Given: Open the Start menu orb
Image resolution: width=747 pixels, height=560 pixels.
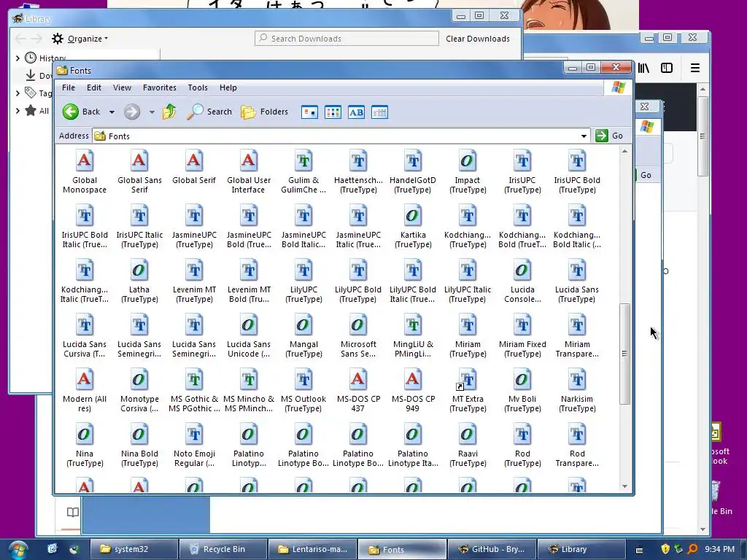Looking at the screenshot, I should [18, 550].
